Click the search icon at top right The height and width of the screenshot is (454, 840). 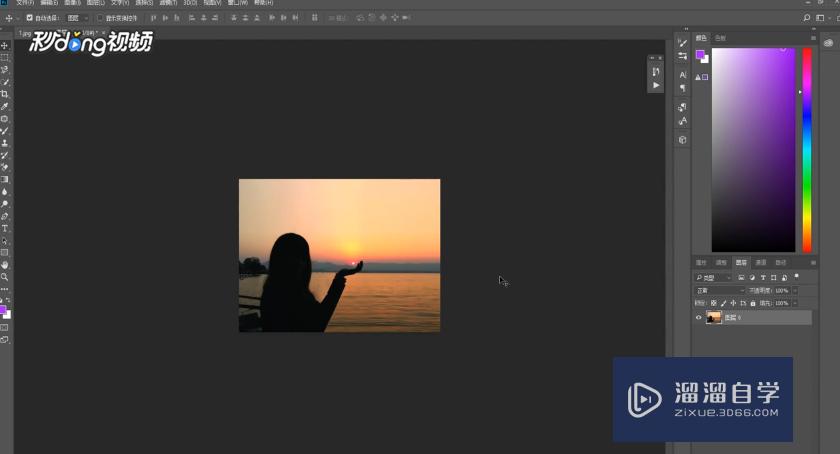(x=807, y=18)
